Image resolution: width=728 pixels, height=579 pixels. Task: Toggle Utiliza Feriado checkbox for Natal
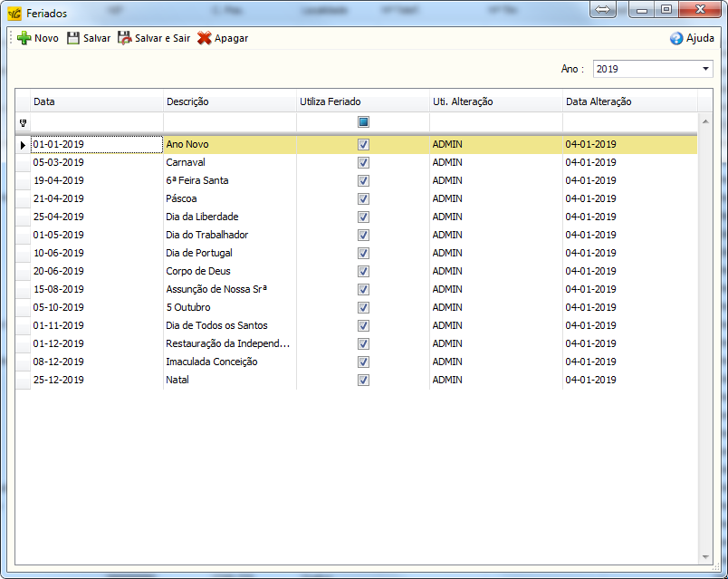pyautogui.click(x=363, y=380)
